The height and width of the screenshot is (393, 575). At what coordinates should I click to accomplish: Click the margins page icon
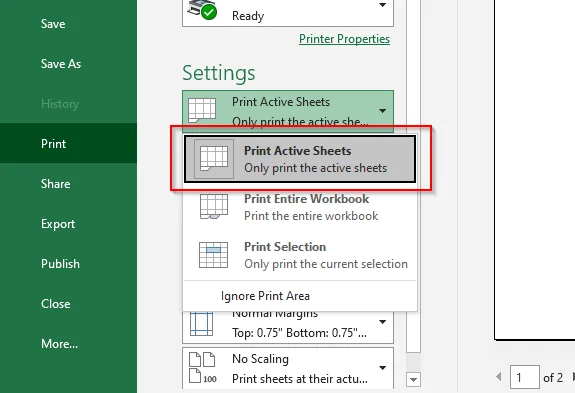201,324
